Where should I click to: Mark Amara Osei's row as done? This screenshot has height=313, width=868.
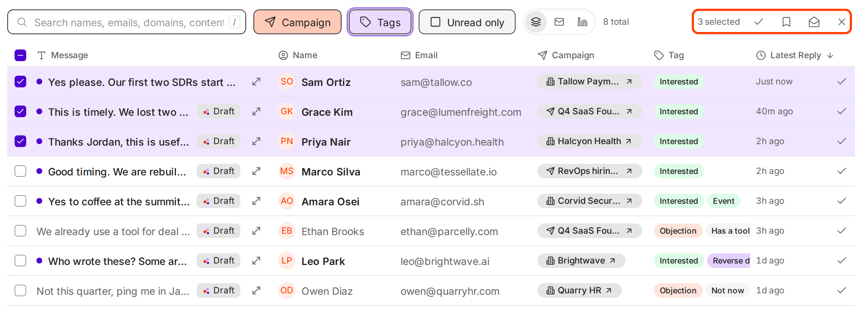(842, 201)
